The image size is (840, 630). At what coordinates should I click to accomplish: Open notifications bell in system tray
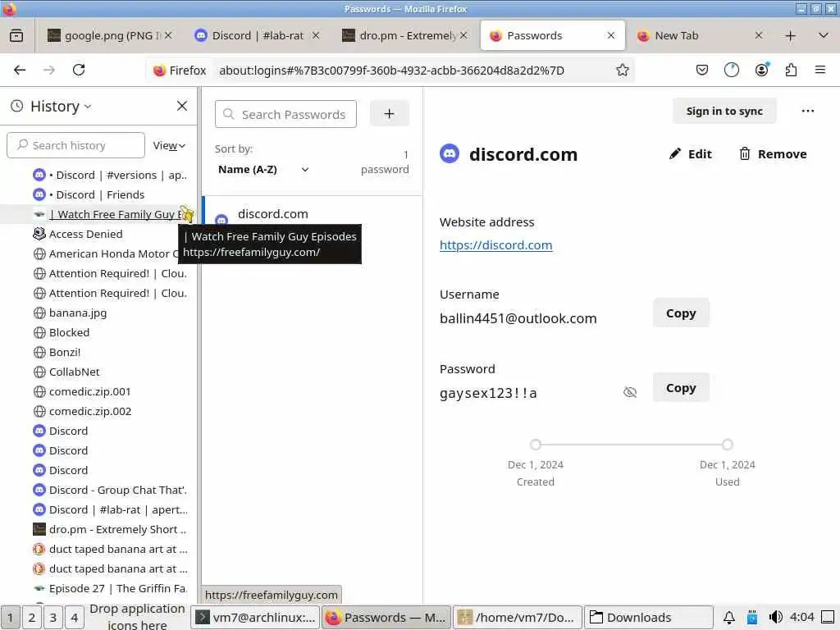728,618
